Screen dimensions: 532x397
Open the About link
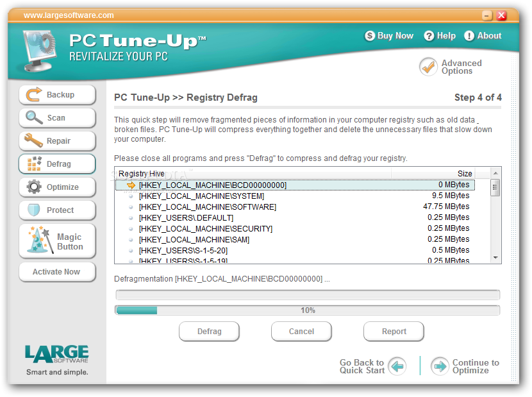point(483,36)
